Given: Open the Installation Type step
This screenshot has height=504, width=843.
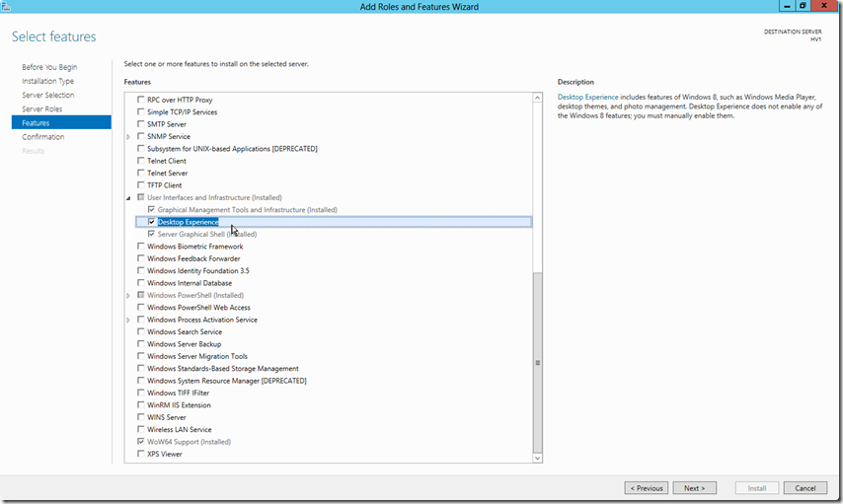Looking at the screenshot, I should (x=47, y=81).
